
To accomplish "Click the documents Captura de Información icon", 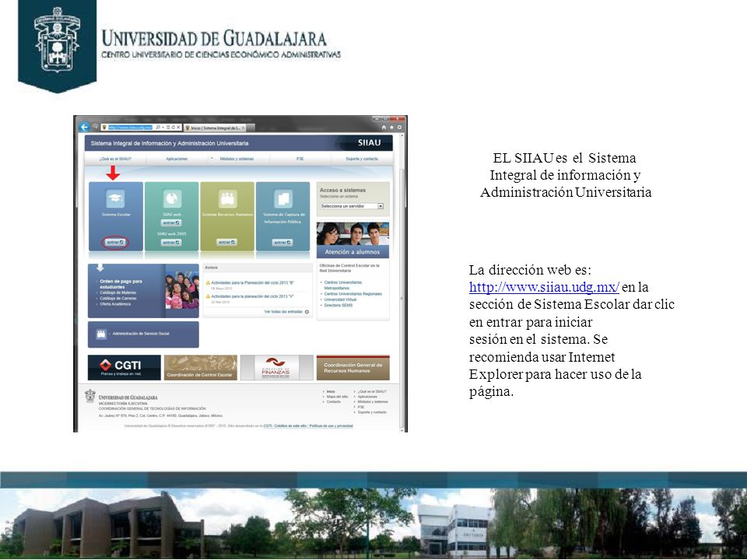I will 283,198.
